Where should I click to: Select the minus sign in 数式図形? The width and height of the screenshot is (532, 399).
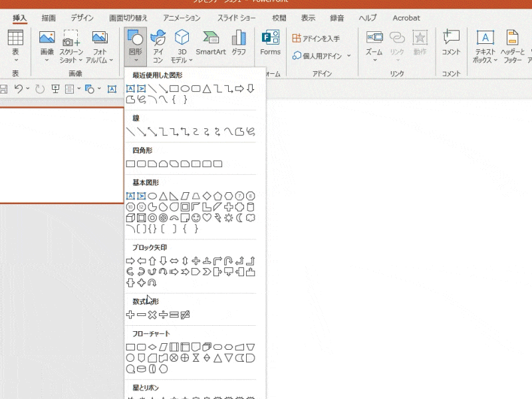pyautogui.click(x=141, y=315)
